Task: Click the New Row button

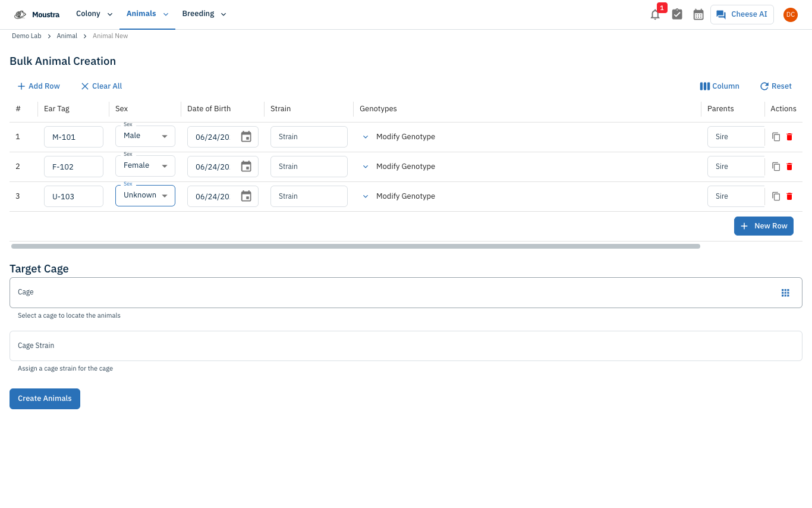Action: click(x=764, y=226)
